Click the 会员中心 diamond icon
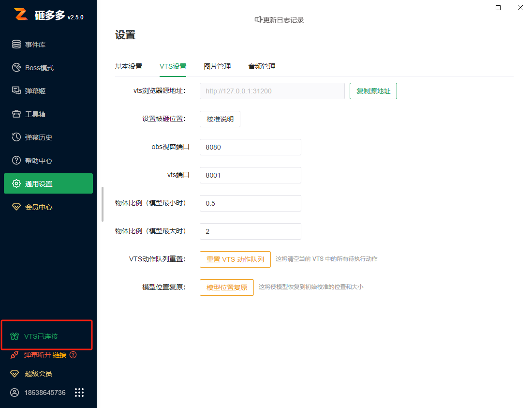532x408 pixels. pyautogui.click(x=16, y=207)
